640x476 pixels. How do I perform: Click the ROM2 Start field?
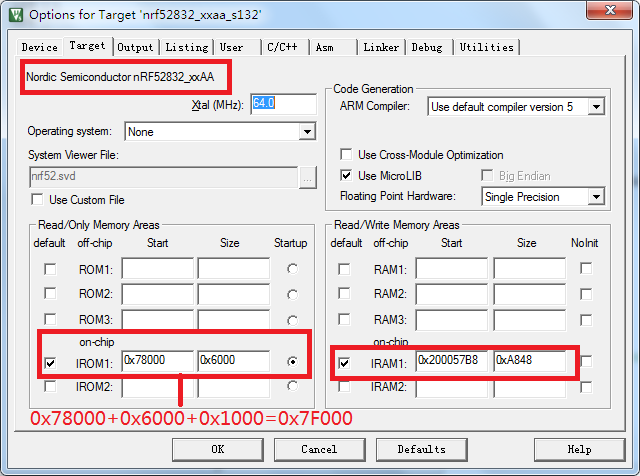158,294
